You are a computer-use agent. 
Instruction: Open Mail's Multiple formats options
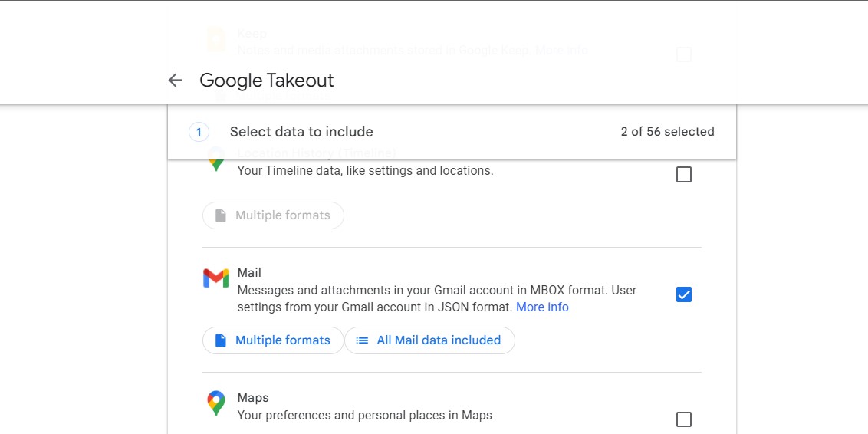pos(273,340)
